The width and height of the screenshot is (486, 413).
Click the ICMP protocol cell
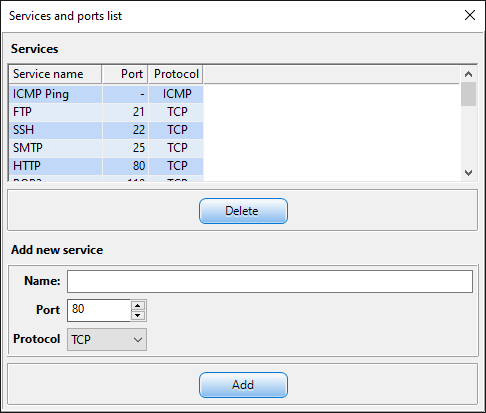176,94
